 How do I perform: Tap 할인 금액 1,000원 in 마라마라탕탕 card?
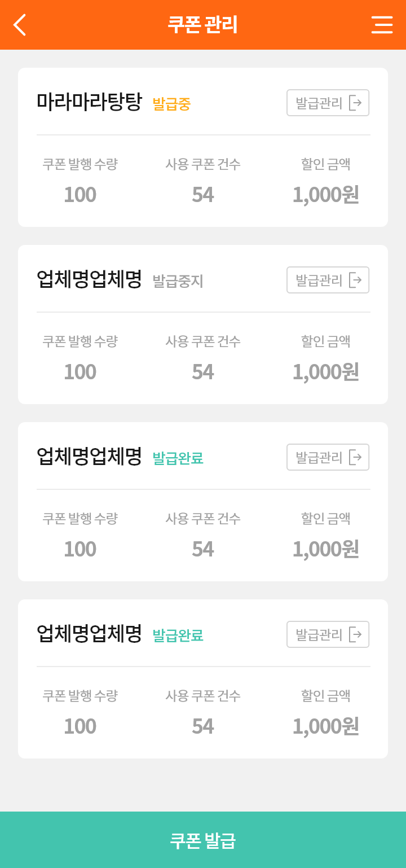(325, 195)
